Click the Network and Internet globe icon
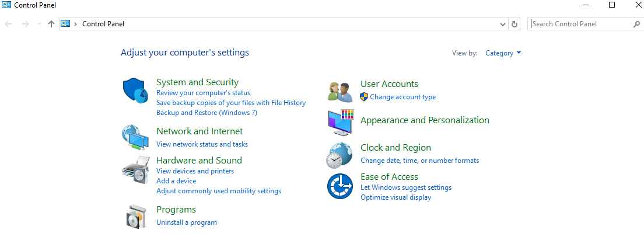The height and width of the screenshot is (247, 644). [135, 138]
